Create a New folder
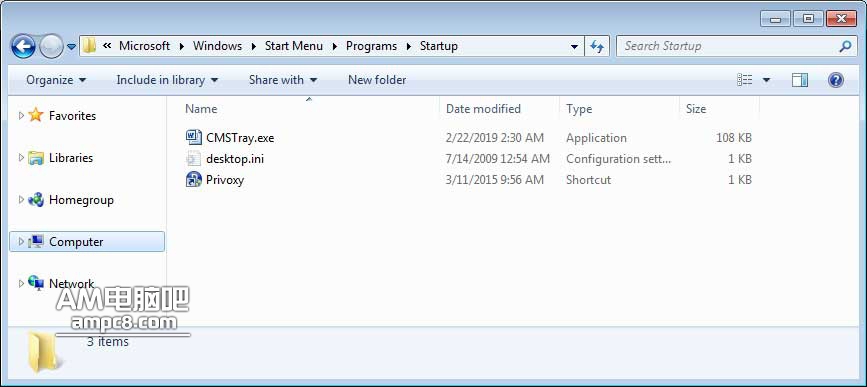This screenshot has width=867, height=387. click(377, 80)
